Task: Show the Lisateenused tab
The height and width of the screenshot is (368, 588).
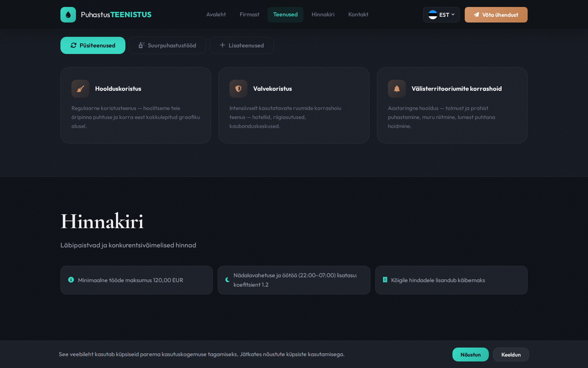Action: [242, 45]
